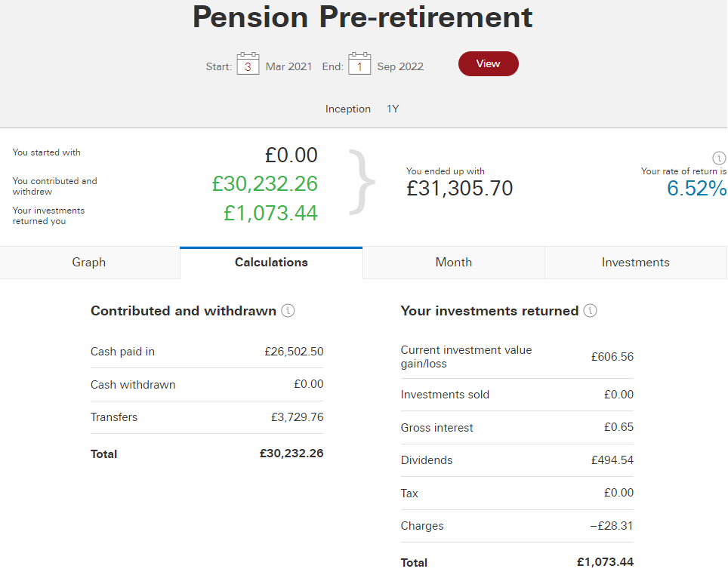This screenshot has height=578, width=728.
Task: Switch to the Calculations tab
Action: tap(271, 263)
